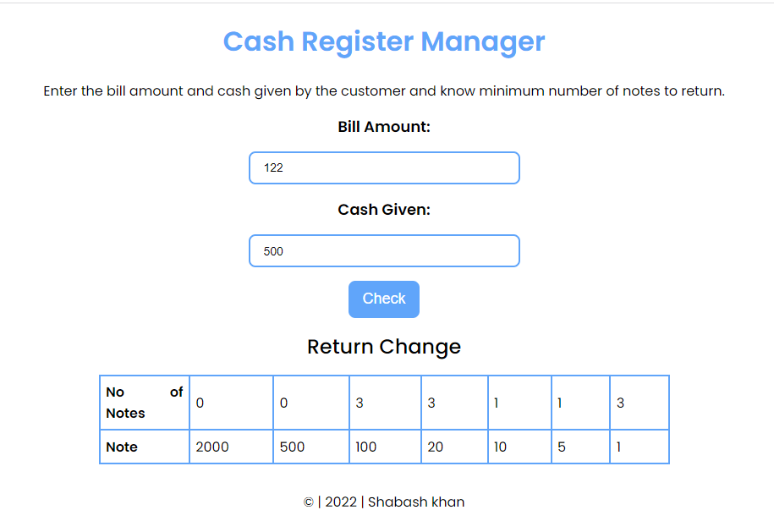This screenshot has width=774, height=532.
Task: Click the cell showing 3 notes of 20
Action: (x=453, y=403)
